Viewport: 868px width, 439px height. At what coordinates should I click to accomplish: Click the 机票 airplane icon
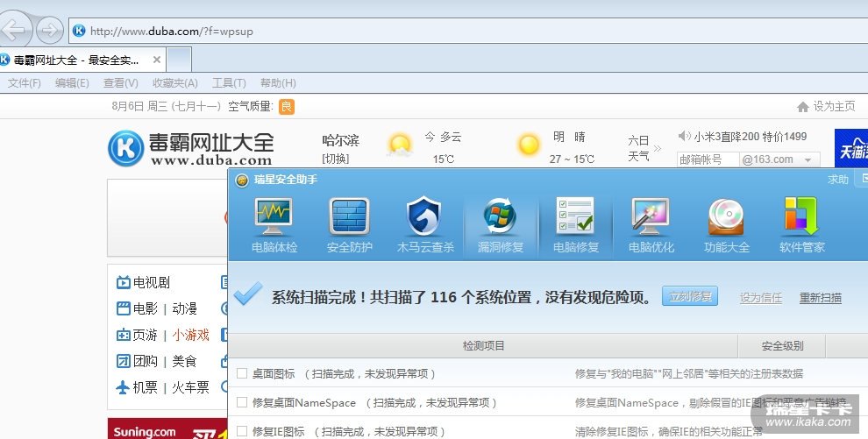click(123, 387)
